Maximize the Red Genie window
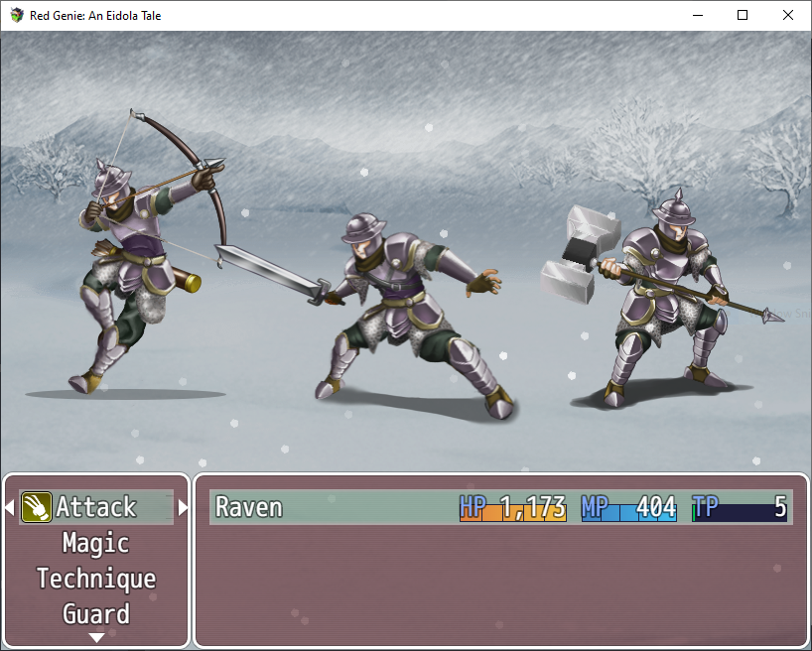 (743, 16)
